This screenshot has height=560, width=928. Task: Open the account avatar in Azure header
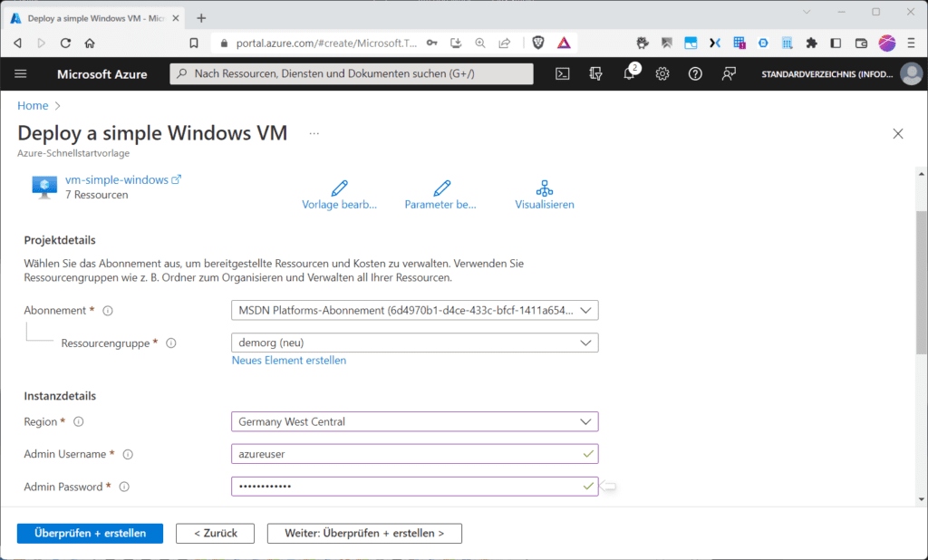tap(911, 74)
